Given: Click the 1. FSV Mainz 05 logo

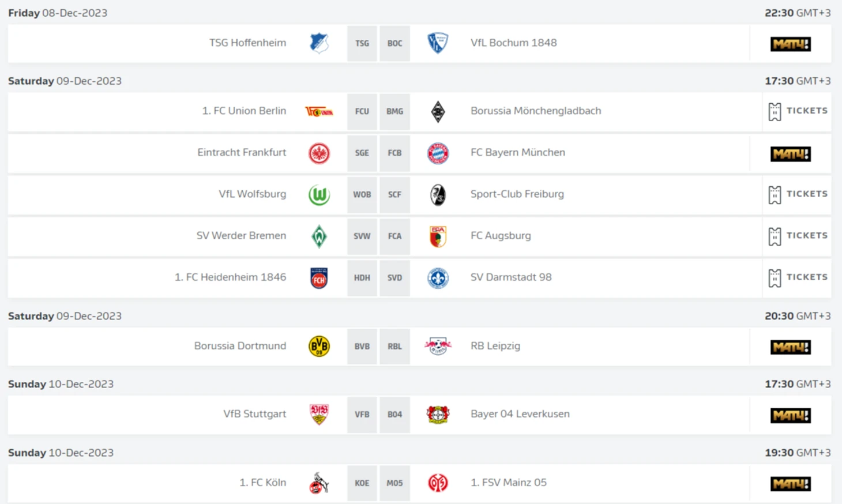Looking at the screenshot, I should (438, 483).
